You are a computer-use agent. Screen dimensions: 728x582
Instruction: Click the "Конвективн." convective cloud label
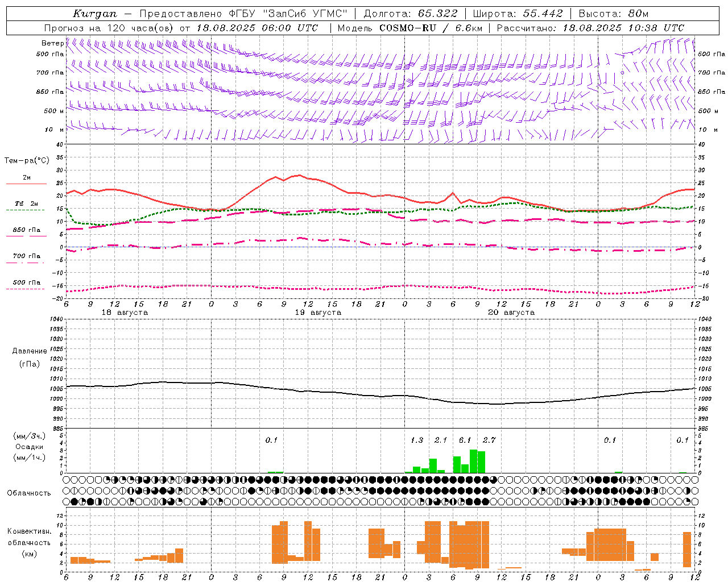point(29,531)
